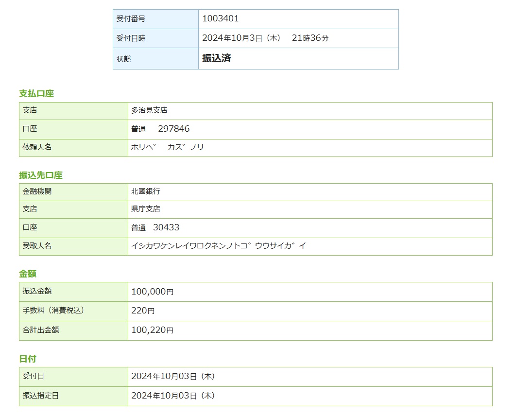Select the transfer amount 100,000円

152,292
